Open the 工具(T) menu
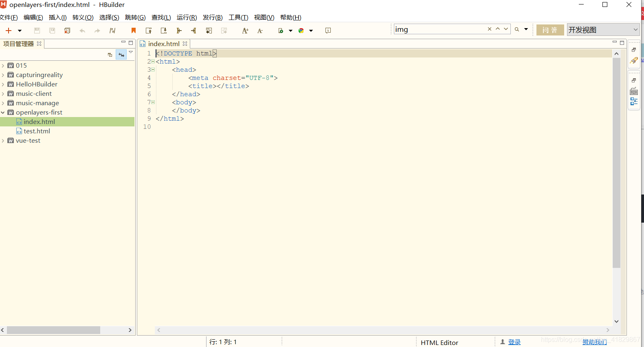This screenshot has width=644, height=347. (238, 17)
